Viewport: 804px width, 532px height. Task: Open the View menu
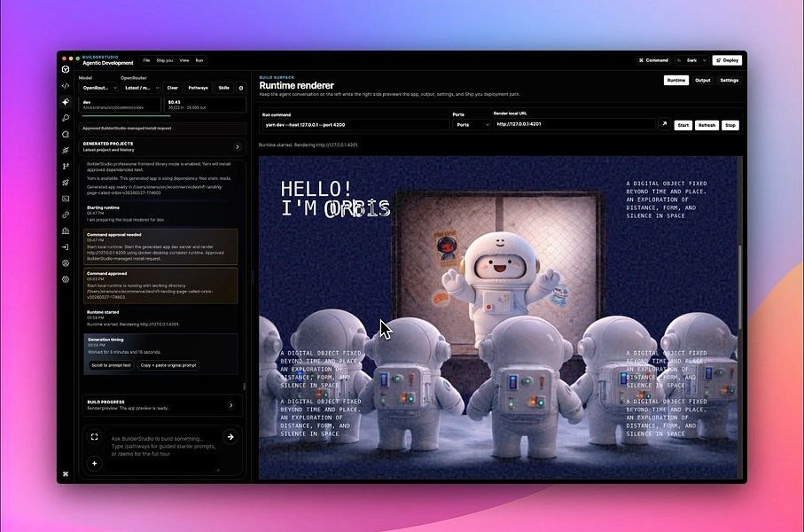[184, 60]
